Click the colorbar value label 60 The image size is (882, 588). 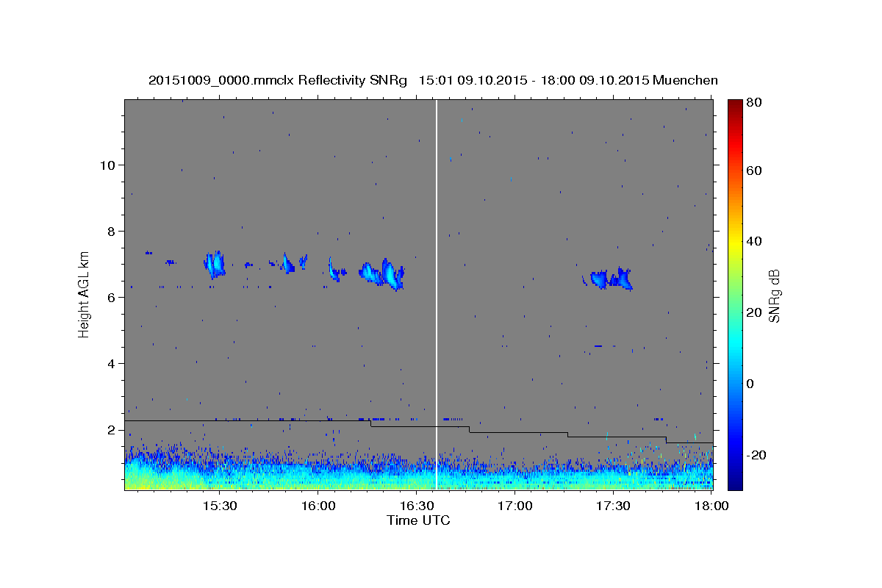coord(756,171)
